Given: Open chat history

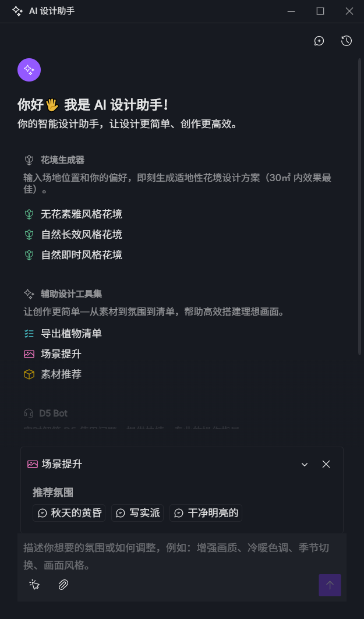Looking at the screenshot, I should tap(347, 41).
